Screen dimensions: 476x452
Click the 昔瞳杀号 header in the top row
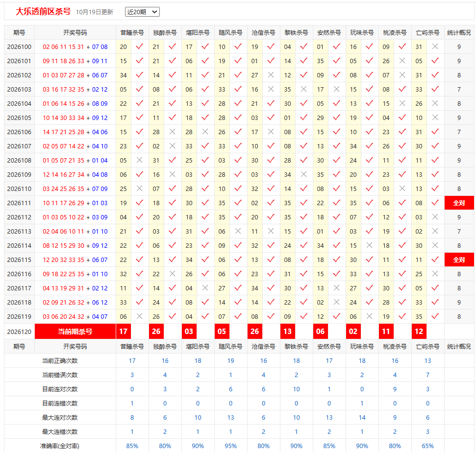point(132,32)
